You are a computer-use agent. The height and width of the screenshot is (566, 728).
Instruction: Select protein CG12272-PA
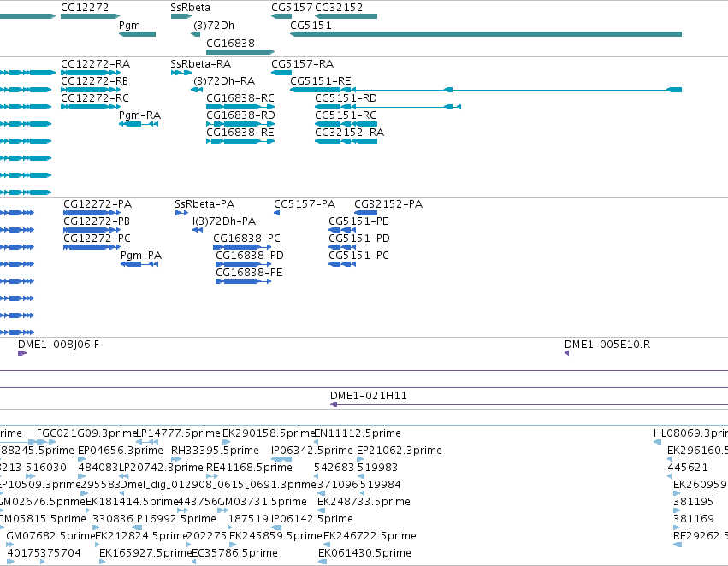pos(92,213)
